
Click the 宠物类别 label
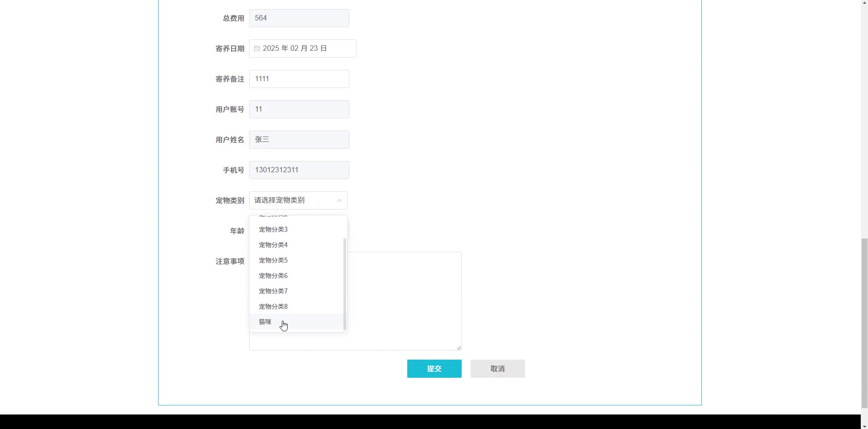tap(230, 200)
